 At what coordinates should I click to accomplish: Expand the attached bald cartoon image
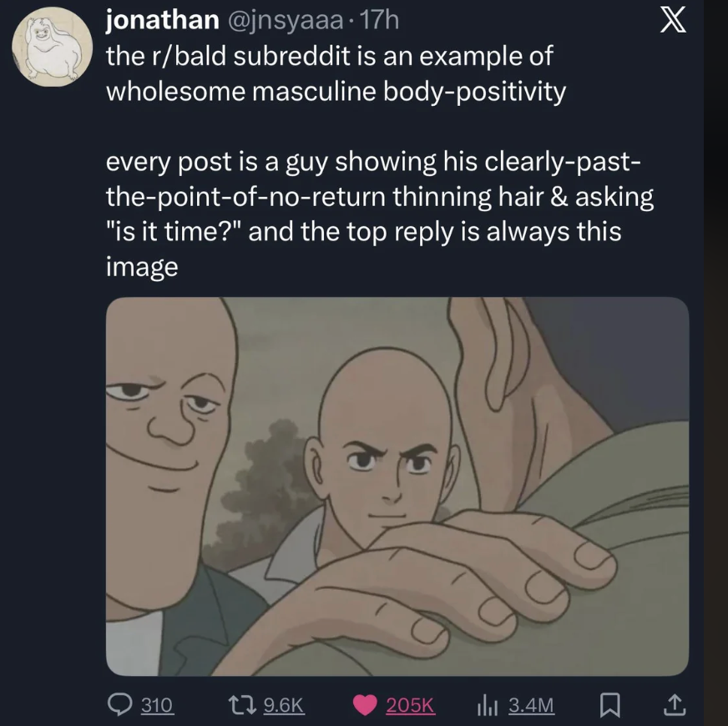point(397,487)
